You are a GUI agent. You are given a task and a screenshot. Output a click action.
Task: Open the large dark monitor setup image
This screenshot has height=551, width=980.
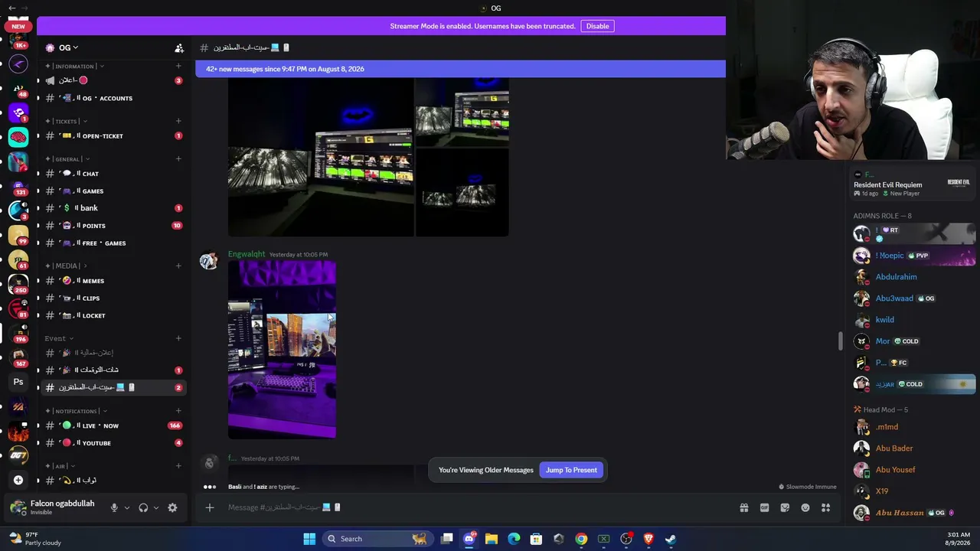tap(321, 157)
